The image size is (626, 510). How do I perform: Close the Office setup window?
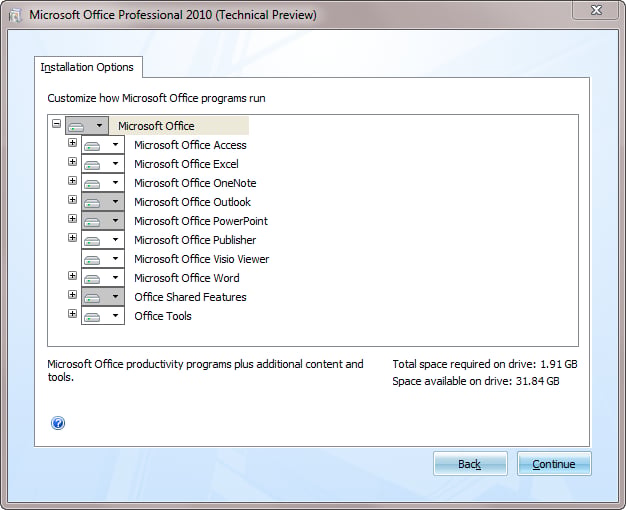pos(596,10)
